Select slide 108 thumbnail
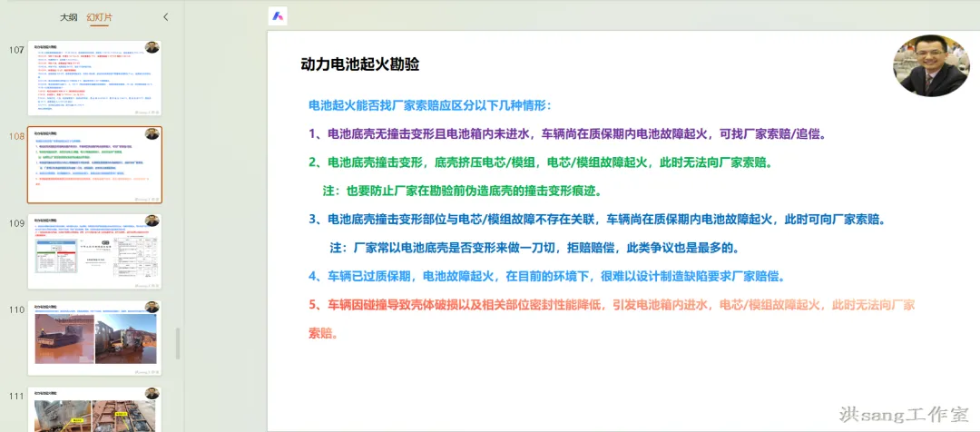 (94, 165)
